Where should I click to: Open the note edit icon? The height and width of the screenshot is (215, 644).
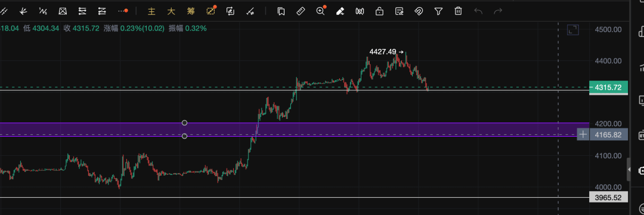pos(399,11)
